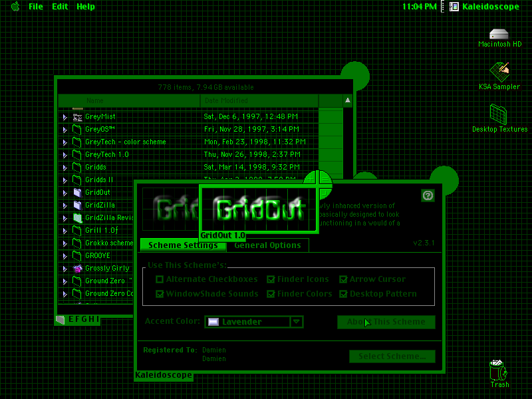The image size is (532, 399).
Task: Expand the Gridds folder triangle
Action: click(65, 168)
